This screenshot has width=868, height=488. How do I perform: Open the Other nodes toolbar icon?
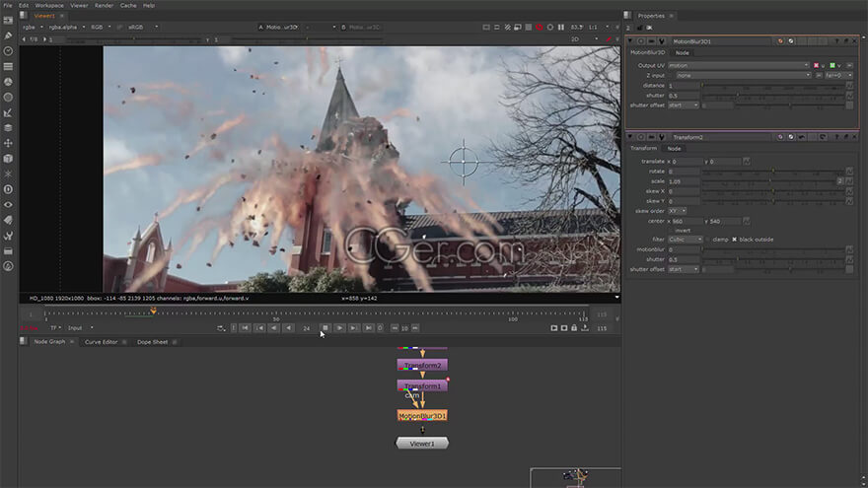point(8,251)
